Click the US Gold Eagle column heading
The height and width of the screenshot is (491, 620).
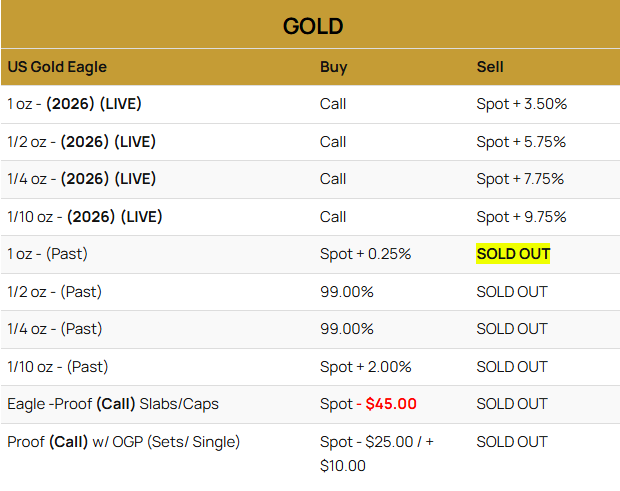(57, 67)
